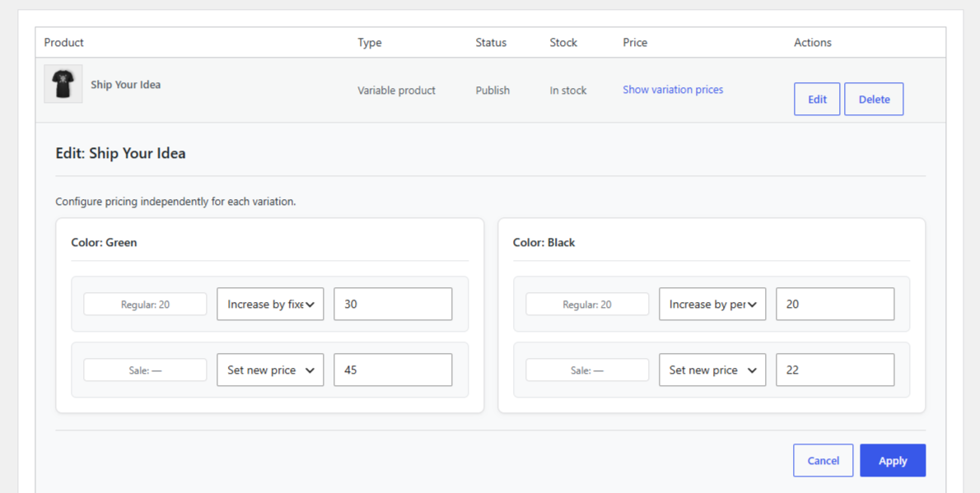Viewport: 980px width, 493px height.
Task: Open the Show variation prices link
Action: (x=673, y=90)
